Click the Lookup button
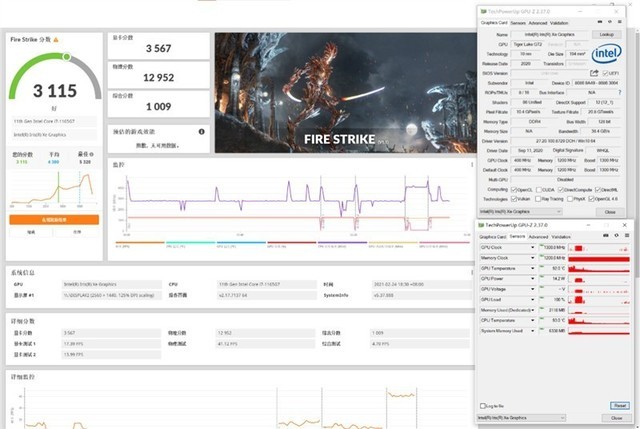640x429 pixels. [607, 34]
